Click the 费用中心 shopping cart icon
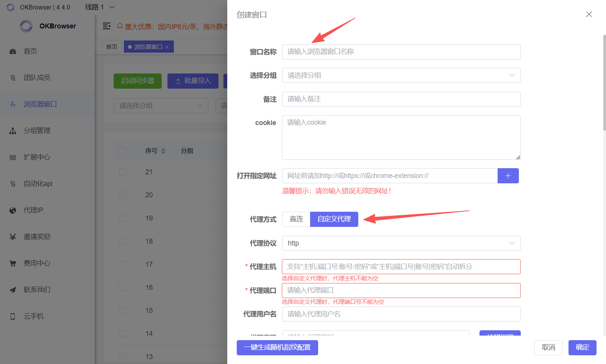This screenshot has height=364, width=606. 13,264
